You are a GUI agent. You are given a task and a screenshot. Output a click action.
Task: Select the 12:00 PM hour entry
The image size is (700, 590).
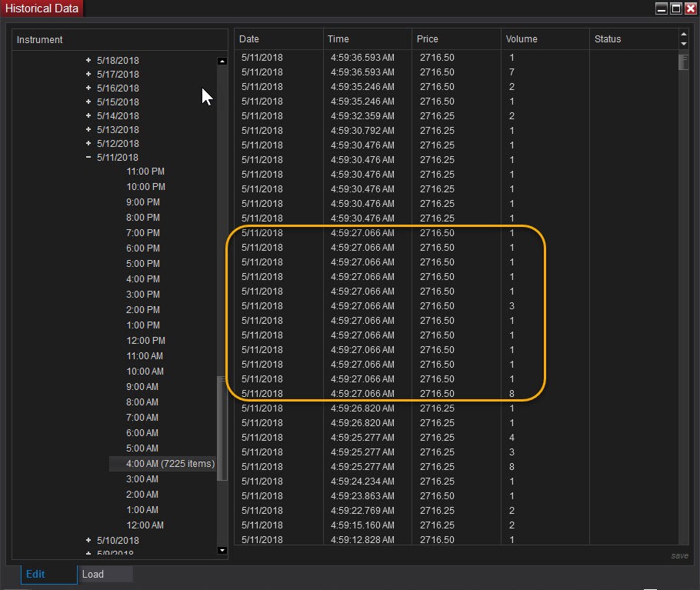[145, 341]
